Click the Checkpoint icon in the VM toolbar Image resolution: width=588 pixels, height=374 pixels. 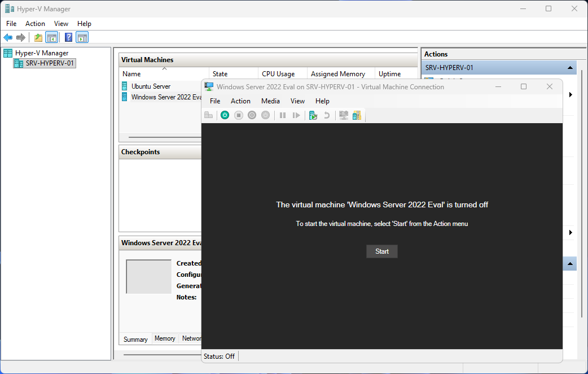[x=312, y=115]
